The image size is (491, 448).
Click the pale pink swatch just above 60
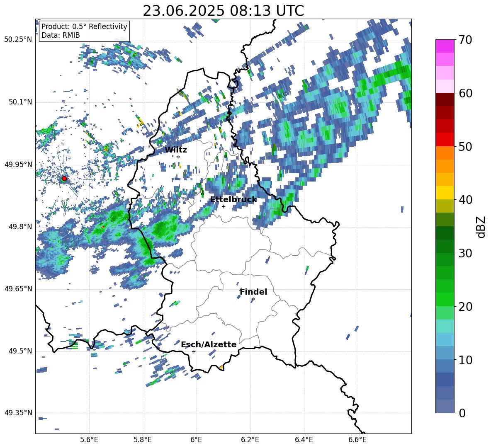pyautogui.click(x=445, y=86)
